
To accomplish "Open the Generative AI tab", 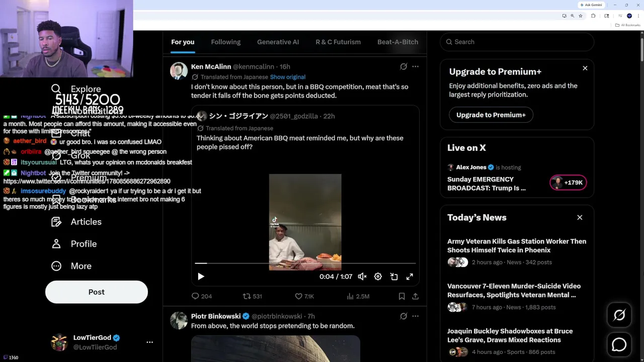I will pos(278,42).
